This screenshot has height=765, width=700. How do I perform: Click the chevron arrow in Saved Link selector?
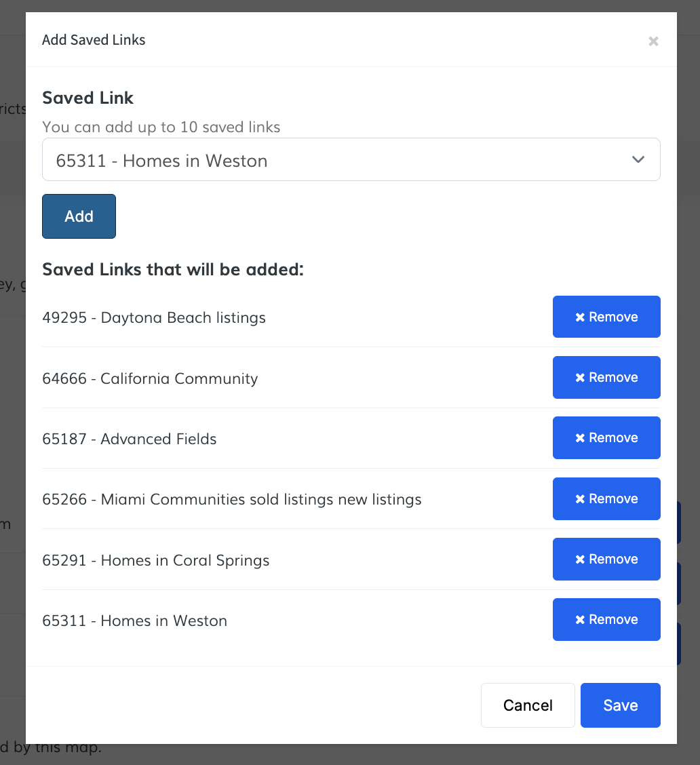tap(638, 160)
